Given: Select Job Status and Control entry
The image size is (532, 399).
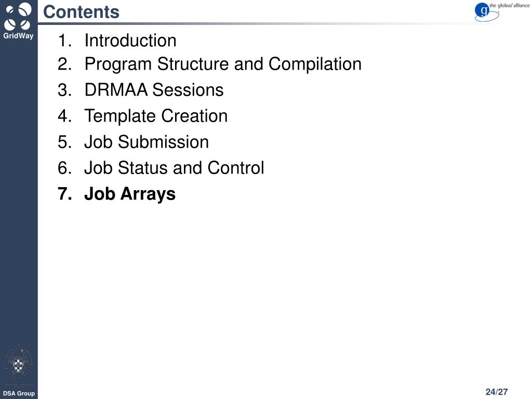Looking at the screenshot, I should pos(174,168).
